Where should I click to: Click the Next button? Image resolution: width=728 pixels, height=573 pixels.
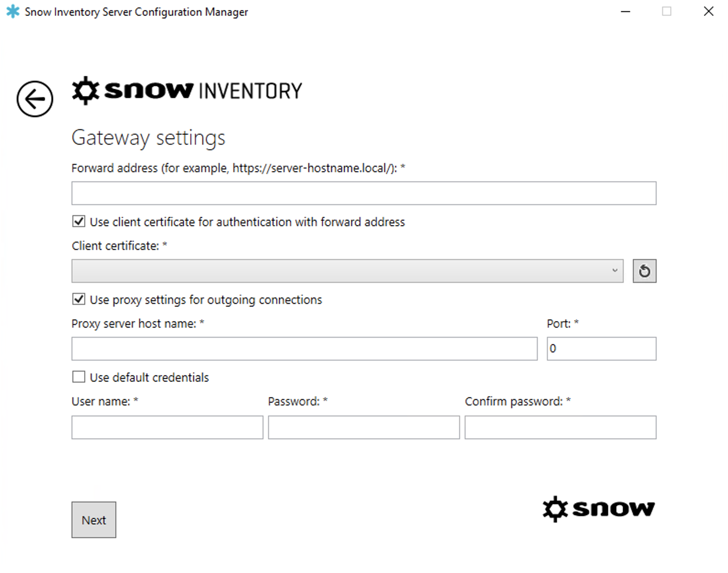(94, 520)
